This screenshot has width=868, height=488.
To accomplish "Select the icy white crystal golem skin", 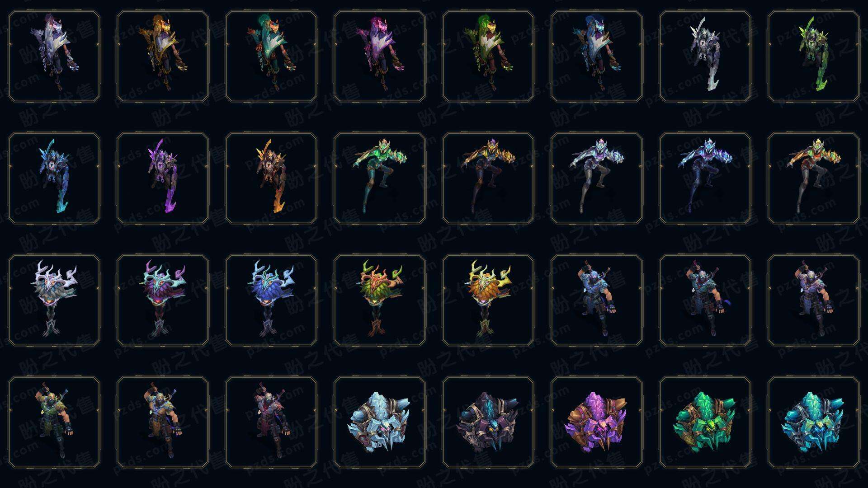I will (380, 422).
